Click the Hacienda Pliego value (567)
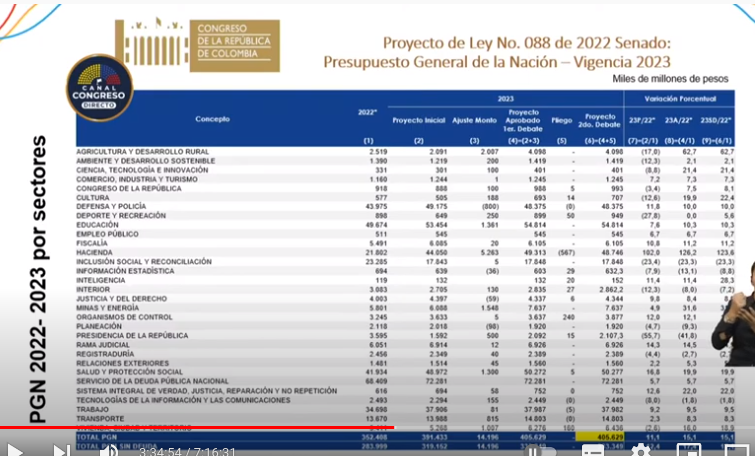 pyautogui.click(x=566, y=252)
